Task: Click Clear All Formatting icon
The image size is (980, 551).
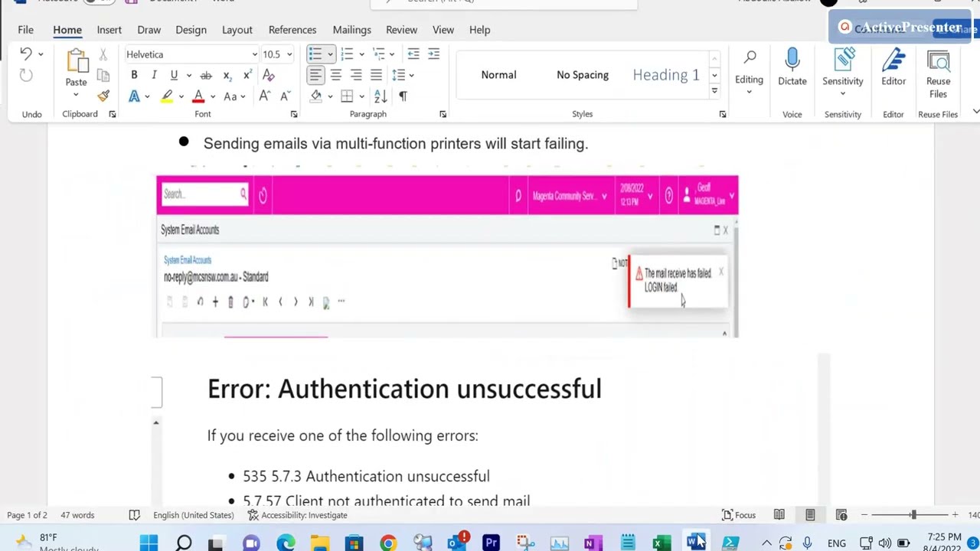Action: click(x=269, y=75)
